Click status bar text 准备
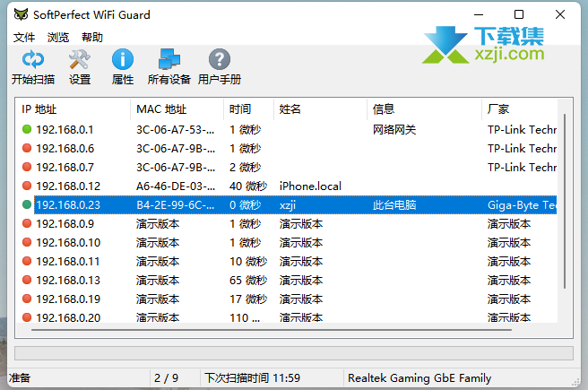 tap(20, 377)
